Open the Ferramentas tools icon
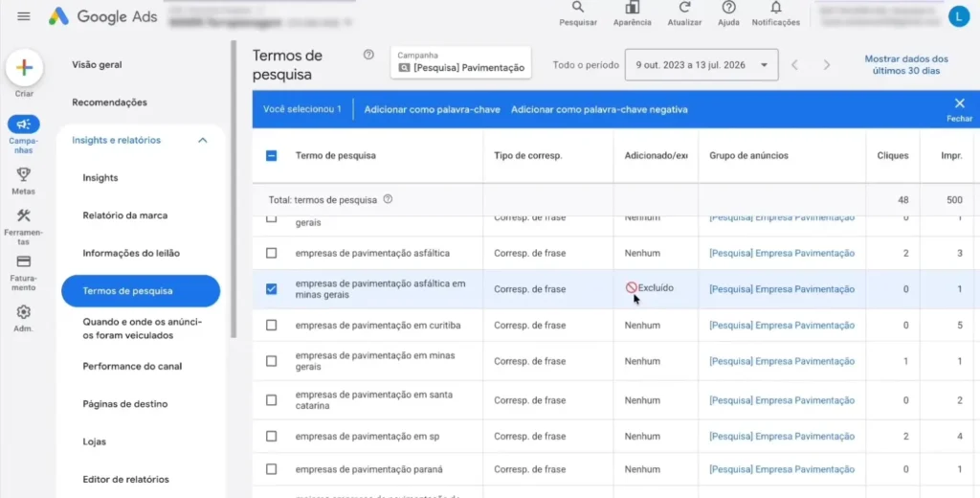The width and height of the screenshot is (980, 498). 24,215
